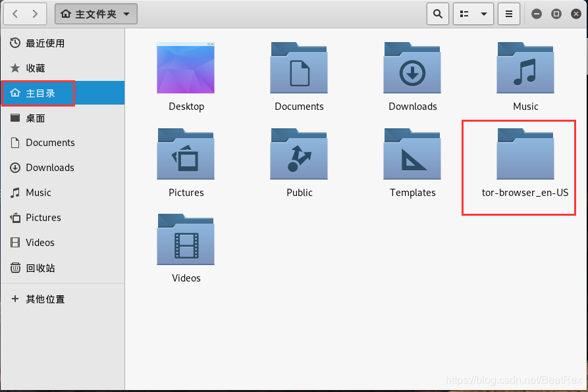Click the 'Templates' folder name label
Viewport: 588px width, 392px height.
(x=412, y=193)
